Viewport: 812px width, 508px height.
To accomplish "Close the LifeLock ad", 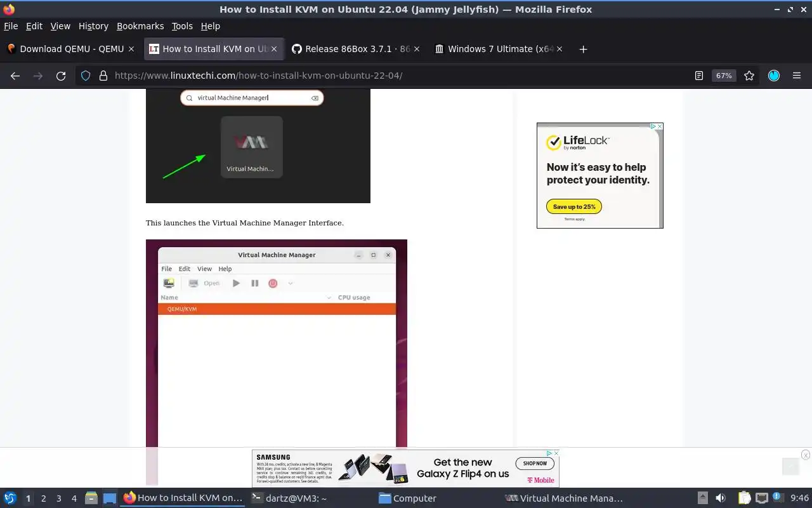I will tap(660, 126).
